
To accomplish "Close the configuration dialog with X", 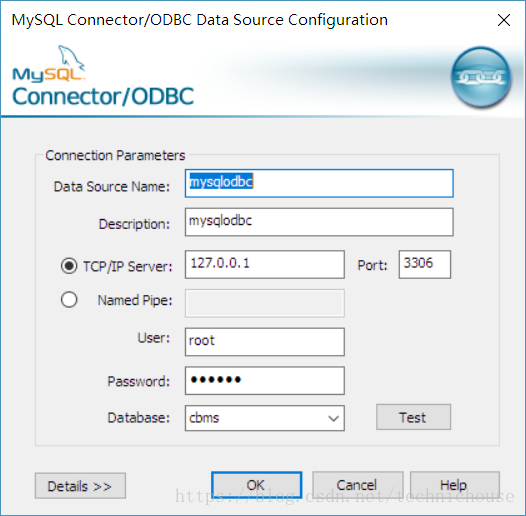I will (504, 20).
